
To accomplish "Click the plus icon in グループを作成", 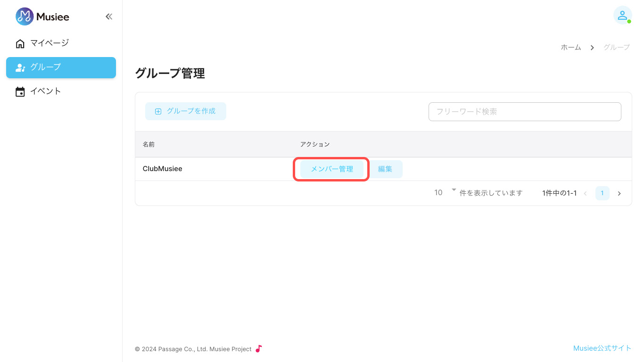I will [x=158, y=111].
